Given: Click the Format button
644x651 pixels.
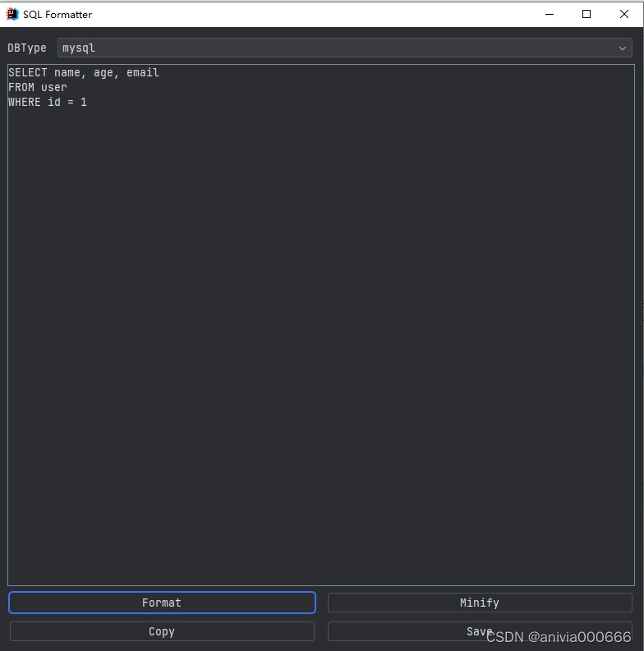Looking at the screenshot, I should click(x=162, y=603).
